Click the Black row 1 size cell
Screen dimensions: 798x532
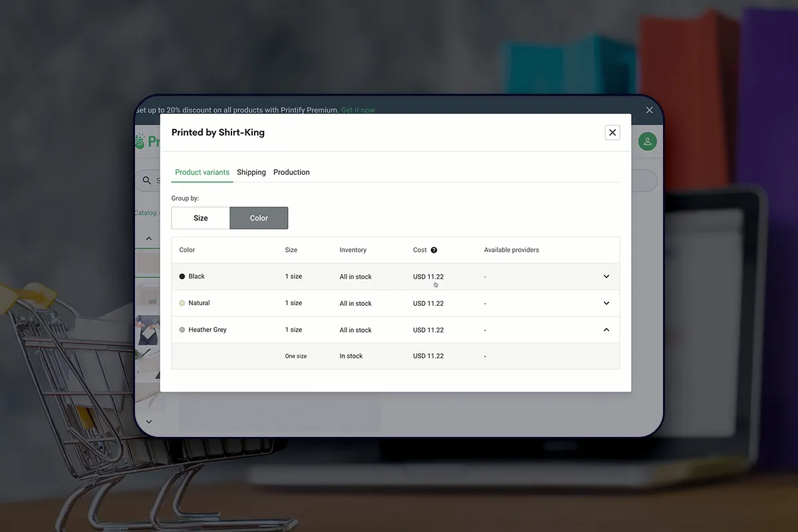coord(293,277)
